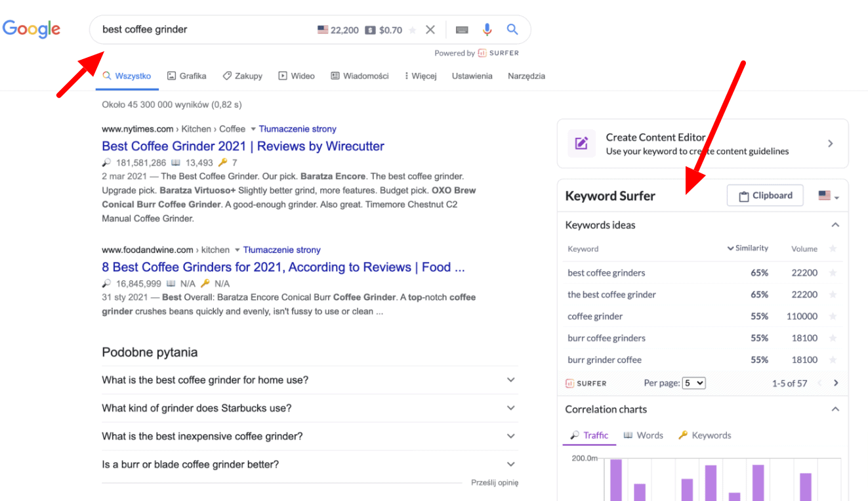Collapse the Keywords ideas section
868x501 pixels.
click(x=835, y=225)
